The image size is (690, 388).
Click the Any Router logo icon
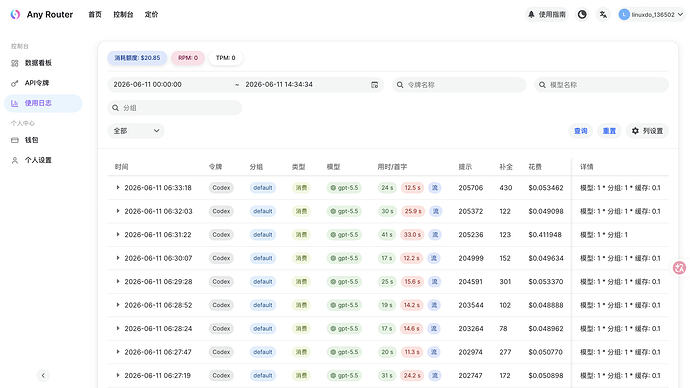tap(15, 15)
